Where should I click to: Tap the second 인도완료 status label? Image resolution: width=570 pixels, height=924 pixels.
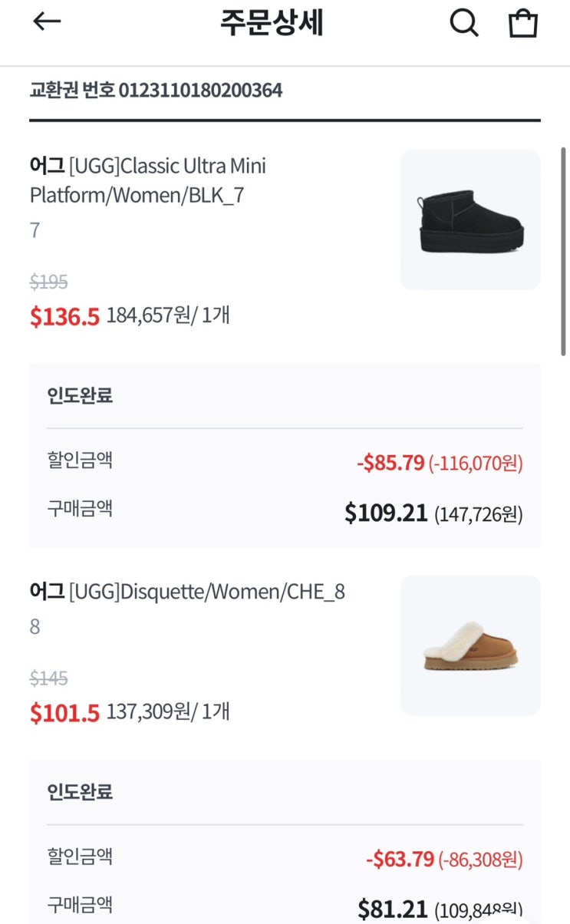coord(80,792)
